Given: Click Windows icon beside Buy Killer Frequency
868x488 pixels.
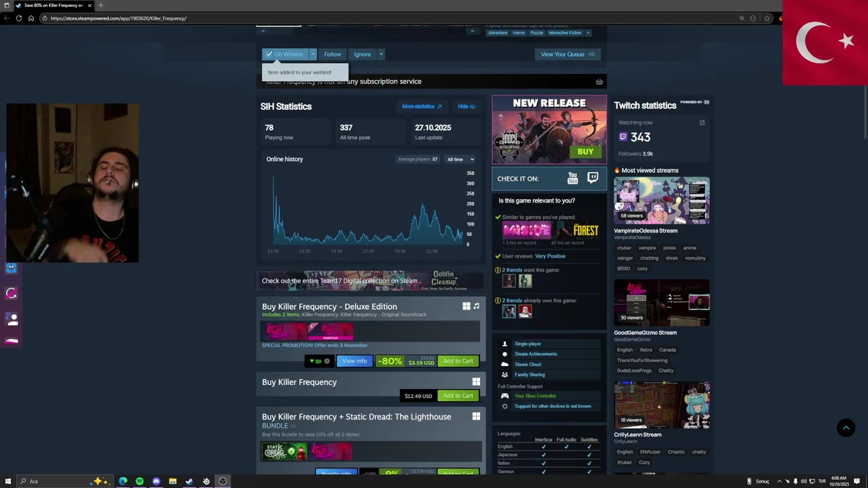Looking at the screenshot, I should (476, 382).
